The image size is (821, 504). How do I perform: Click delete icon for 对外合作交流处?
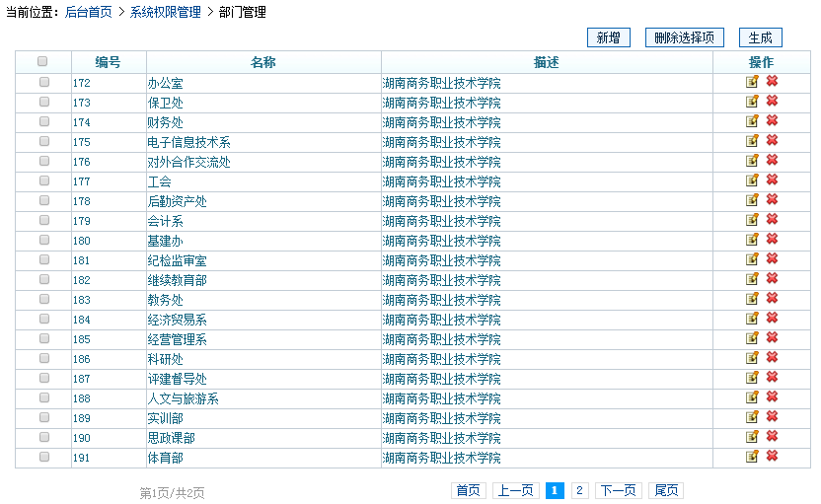(772, 160)
